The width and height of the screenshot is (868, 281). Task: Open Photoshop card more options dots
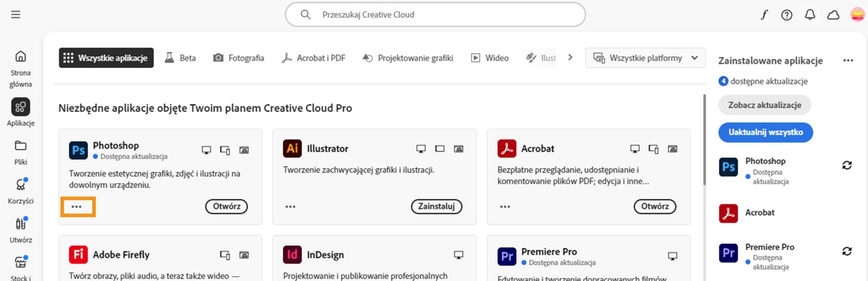coord(76,207)
